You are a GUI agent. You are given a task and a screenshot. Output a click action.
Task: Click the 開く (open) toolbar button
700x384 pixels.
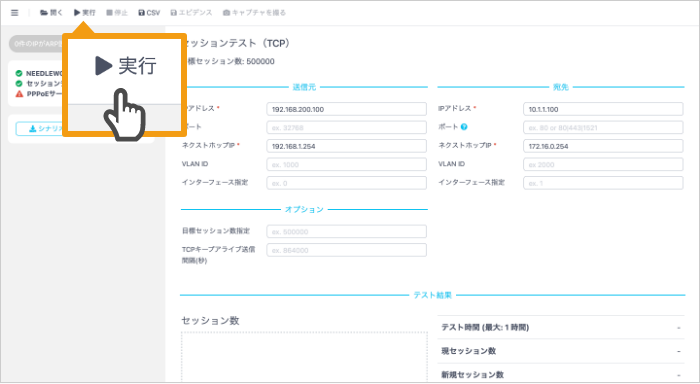[51, 13]
